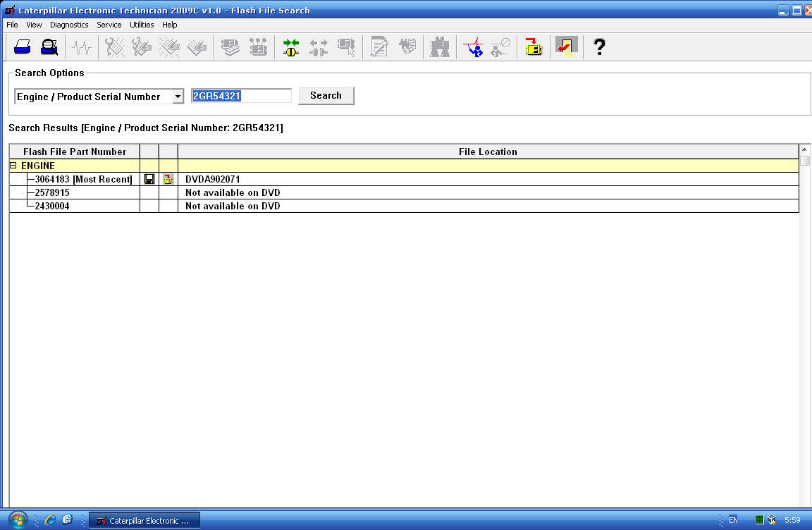Click 'Not available on DVD' for 2578915
The width and height of the screenshot is (812, 530).
pos(233,192)
